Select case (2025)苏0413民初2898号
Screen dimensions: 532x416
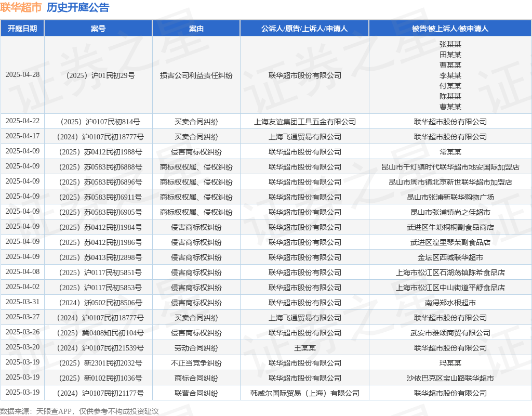click(100, 257)
